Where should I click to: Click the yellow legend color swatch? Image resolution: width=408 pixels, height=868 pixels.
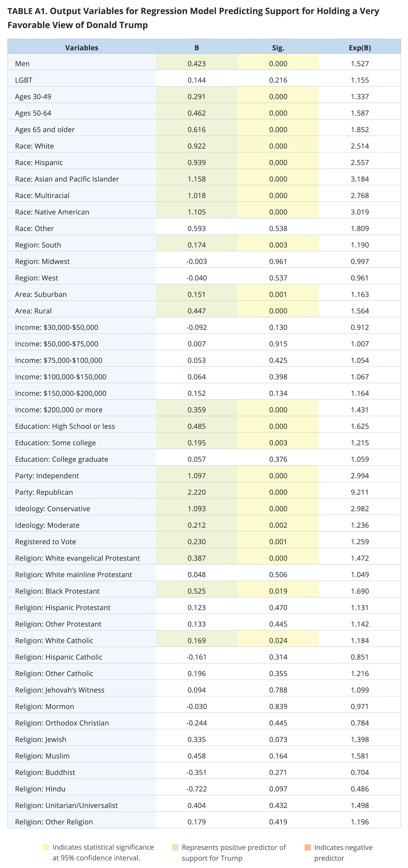click(x=46, y=847)
